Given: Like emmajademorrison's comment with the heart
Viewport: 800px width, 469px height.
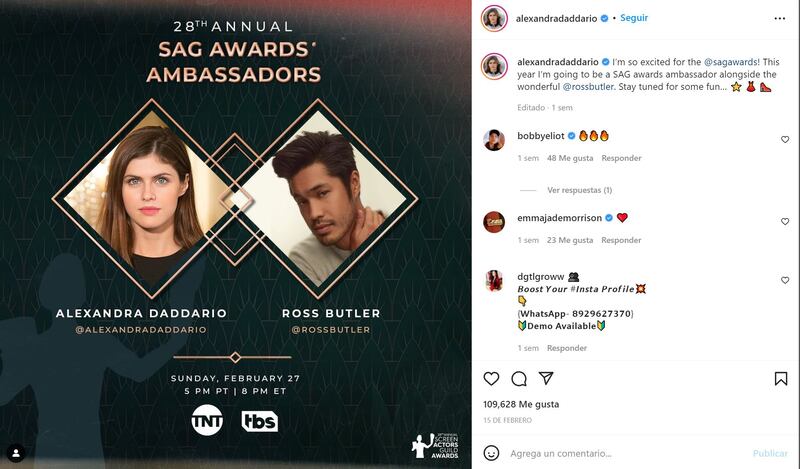Looking at the screenshot, I should coord(785,221).
